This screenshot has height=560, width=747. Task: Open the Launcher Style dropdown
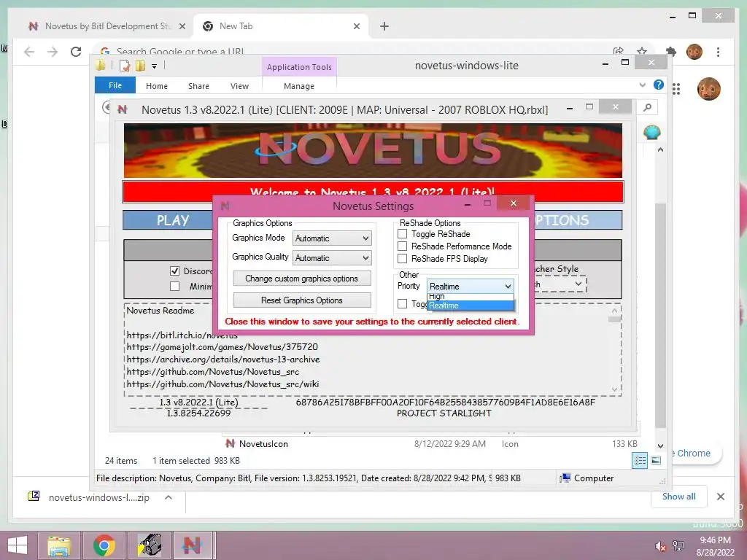click(578, 284)
